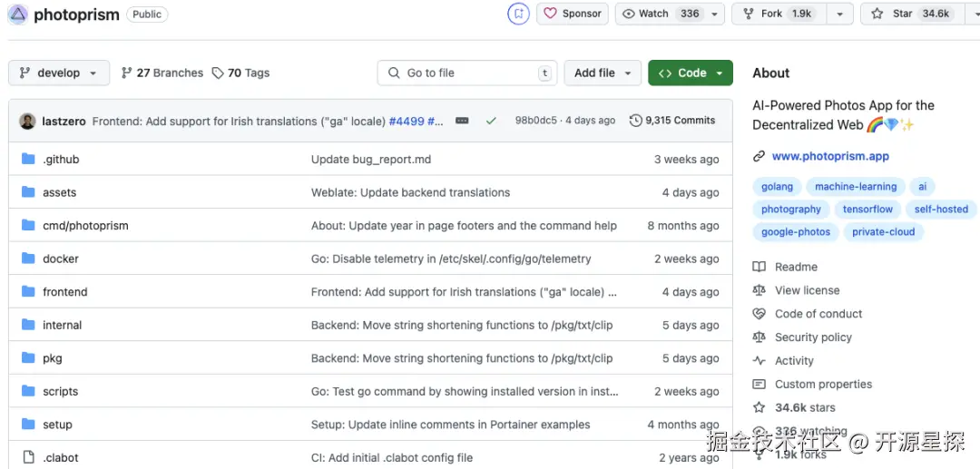Click the .clabot file icon
This screenshot has height=469, width=980.
pyautogui.click(x=28, y=458)
